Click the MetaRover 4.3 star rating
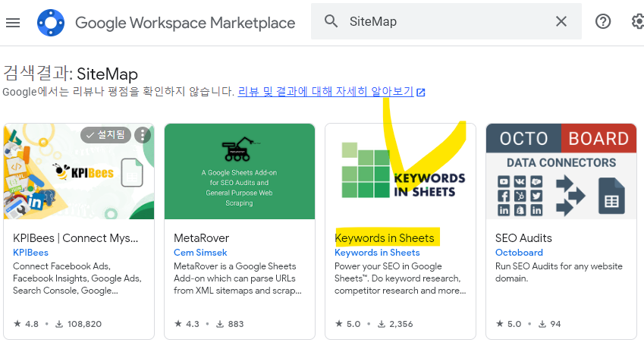 point(187,324)
